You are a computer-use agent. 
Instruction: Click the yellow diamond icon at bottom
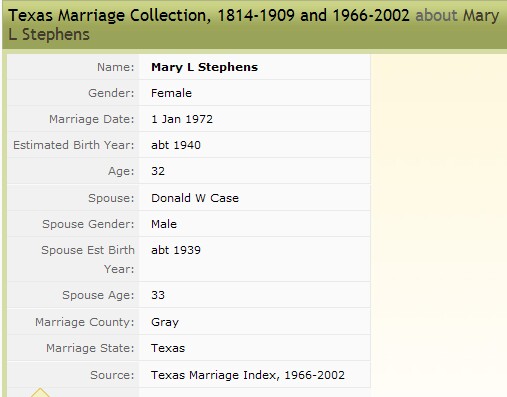click(x=40, y=392)
